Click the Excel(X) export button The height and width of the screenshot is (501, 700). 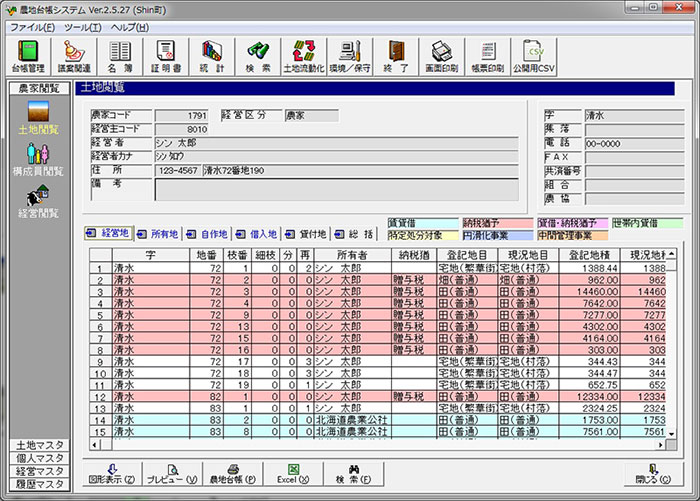pos(293,473)
